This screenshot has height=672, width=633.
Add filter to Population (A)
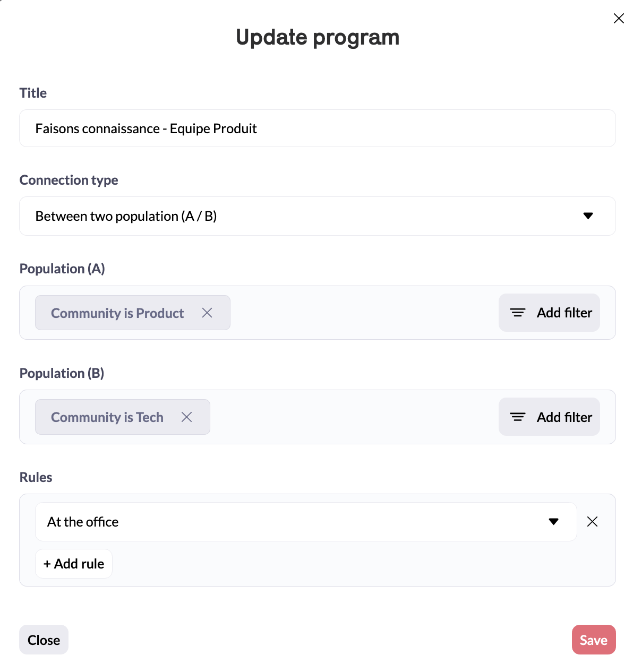pos(549,313)
